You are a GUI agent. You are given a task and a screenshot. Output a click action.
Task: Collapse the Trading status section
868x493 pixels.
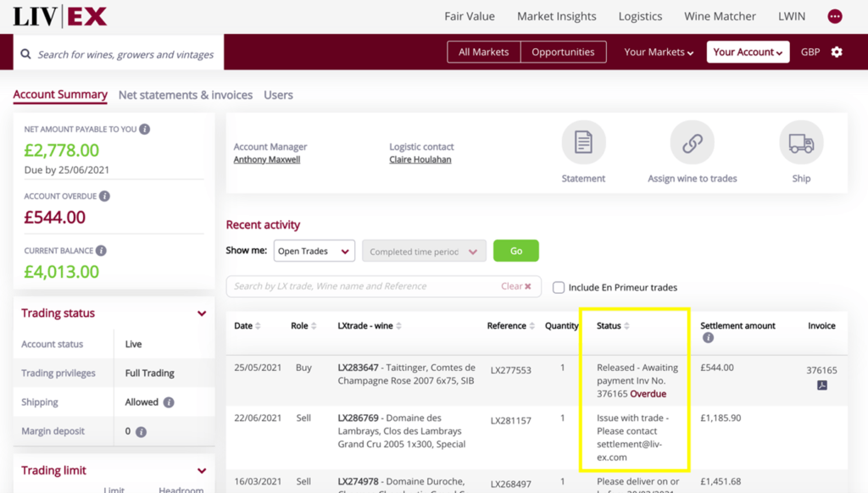202,313
